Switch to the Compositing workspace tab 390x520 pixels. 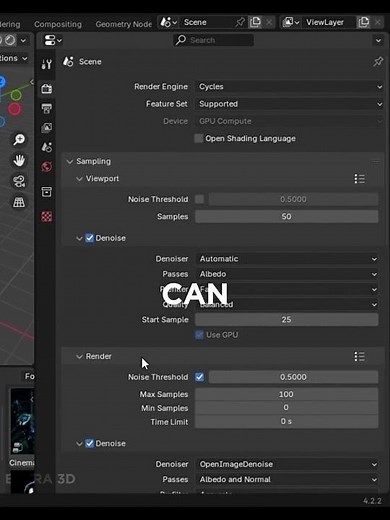58,24
